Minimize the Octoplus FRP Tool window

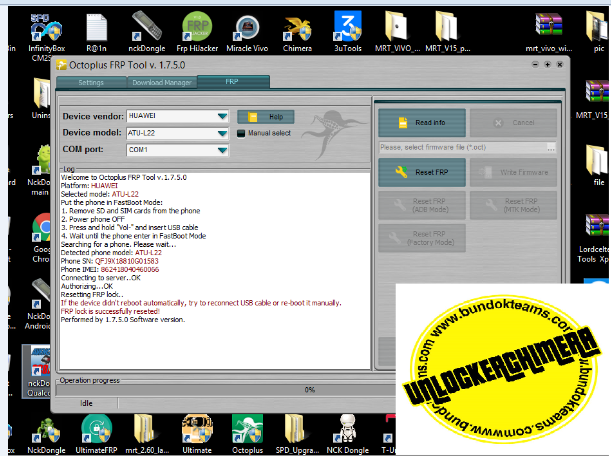535,64
